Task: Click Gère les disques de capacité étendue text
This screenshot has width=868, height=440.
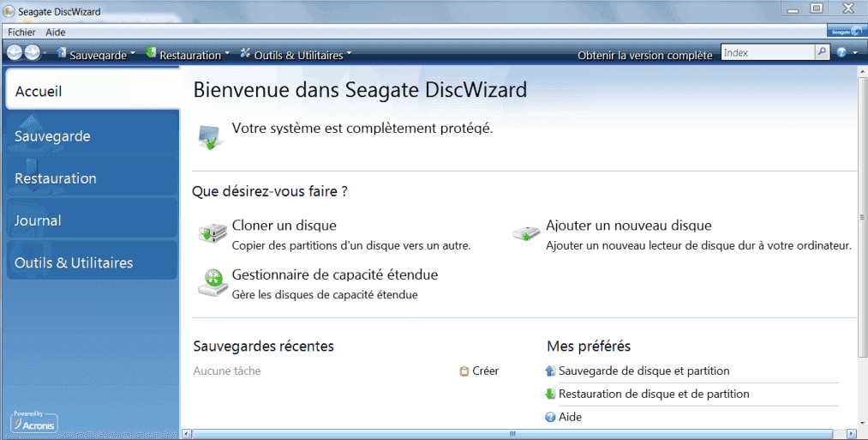Action: (325, 295)
